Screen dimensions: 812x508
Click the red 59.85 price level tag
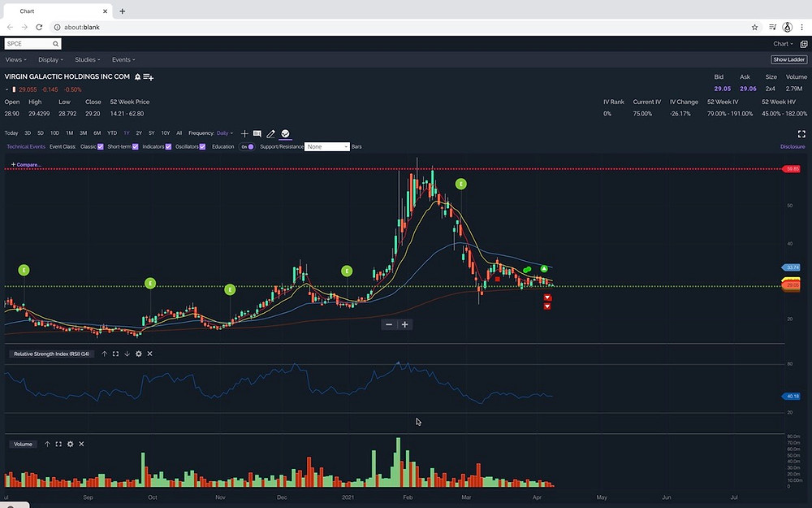(x=792, y=169)
